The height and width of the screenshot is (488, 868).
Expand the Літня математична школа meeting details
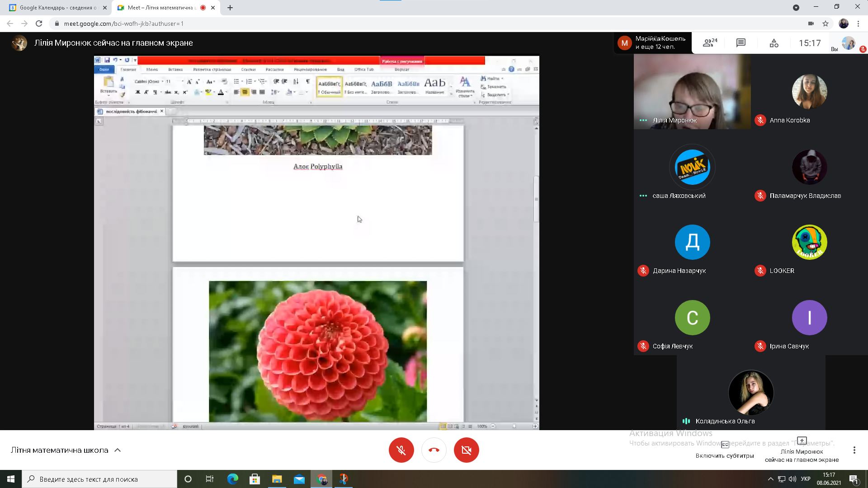click(118, 450)
